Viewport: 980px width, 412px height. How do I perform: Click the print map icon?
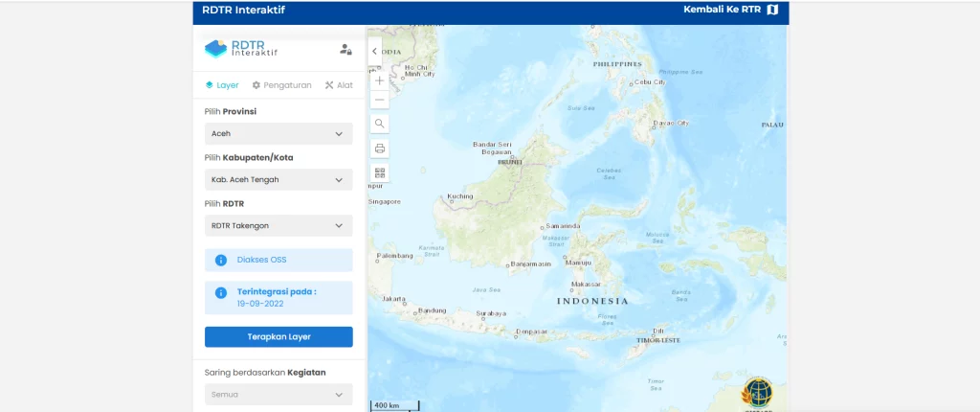tap(379, 149)
